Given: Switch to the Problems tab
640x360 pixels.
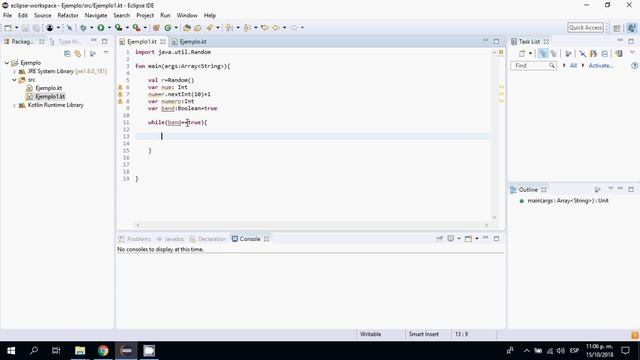Looking at the screenshot, I should (x=135, y=239).
